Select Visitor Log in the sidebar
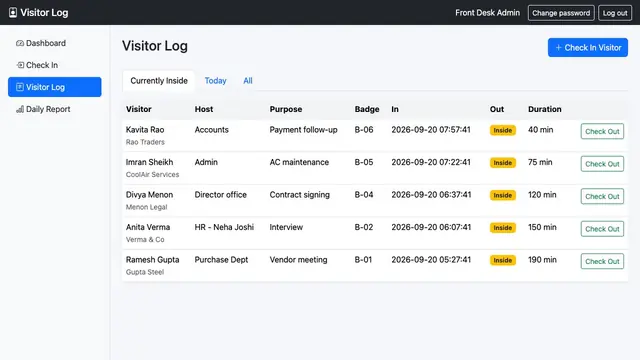This screenshot has width=640, height=360. pos(55,87)
